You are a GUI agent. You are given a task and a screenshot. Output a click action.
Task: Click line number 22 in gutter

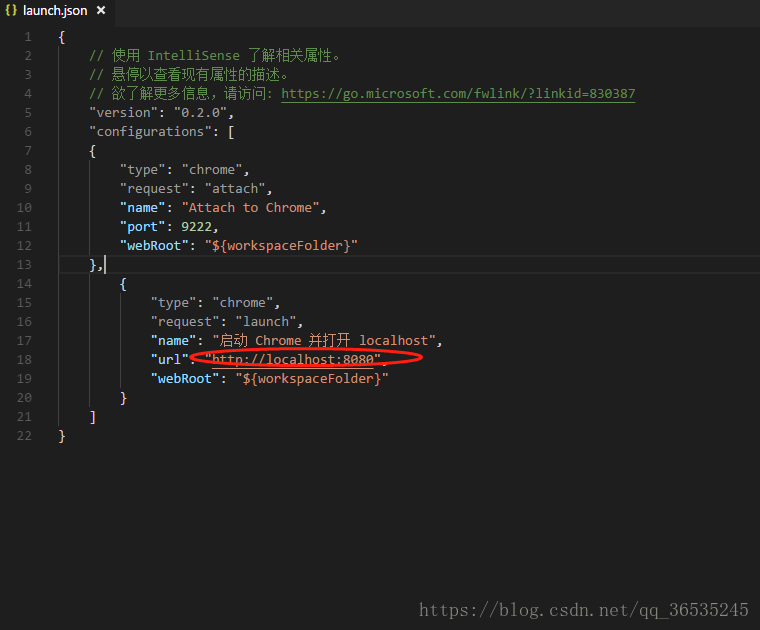(x=24, y=436)
